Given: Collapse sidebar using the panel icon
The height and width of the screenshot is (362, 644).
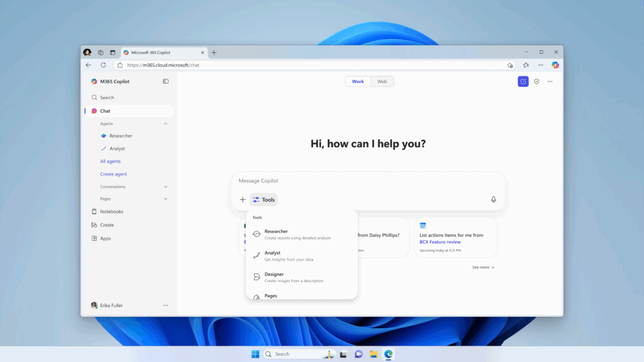Looking at the screenshot, I should [165, 82].
